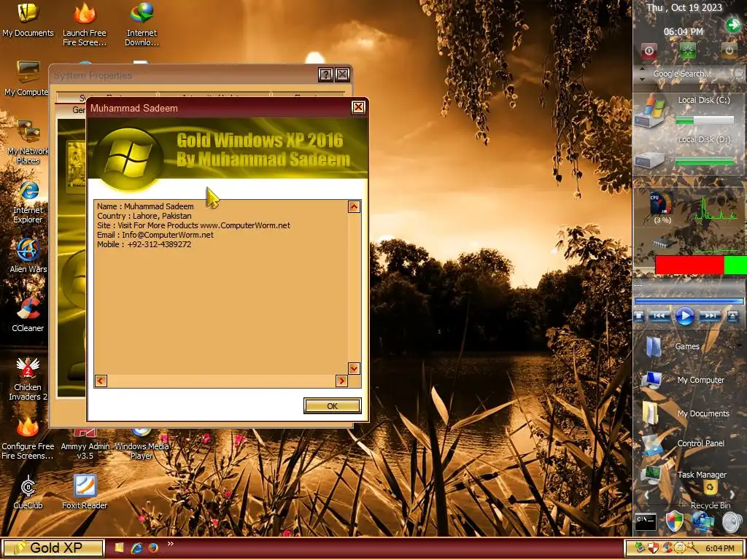Click scroll down arrow in info box
747x560 pixels.
pos(354,368)
